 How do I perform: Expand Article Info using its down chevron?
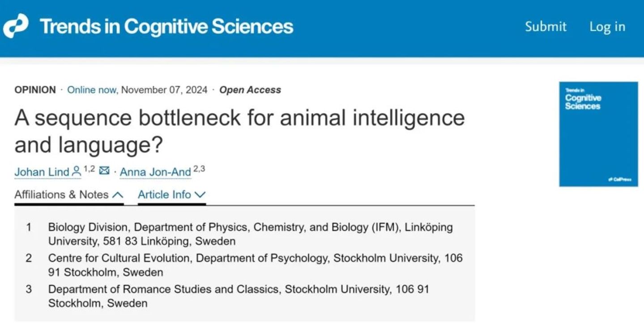point(200,195)
